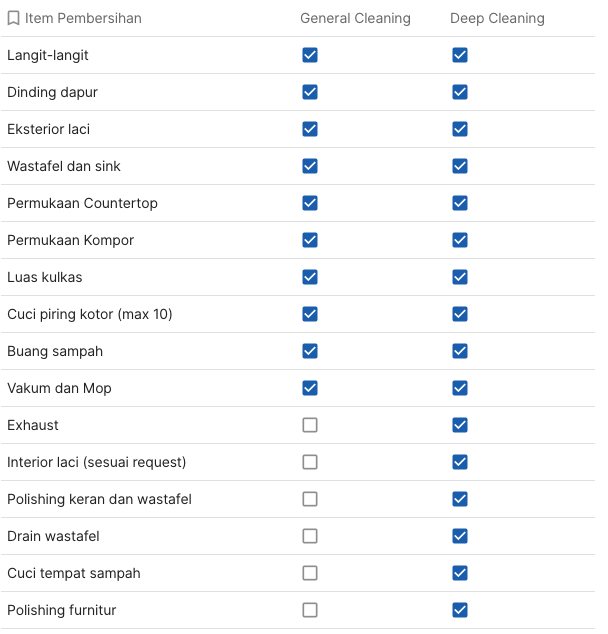The image size is (608, 634).
Task: Toggle Deep Cleaning for Wastafel dan sink
Action: 460,166
